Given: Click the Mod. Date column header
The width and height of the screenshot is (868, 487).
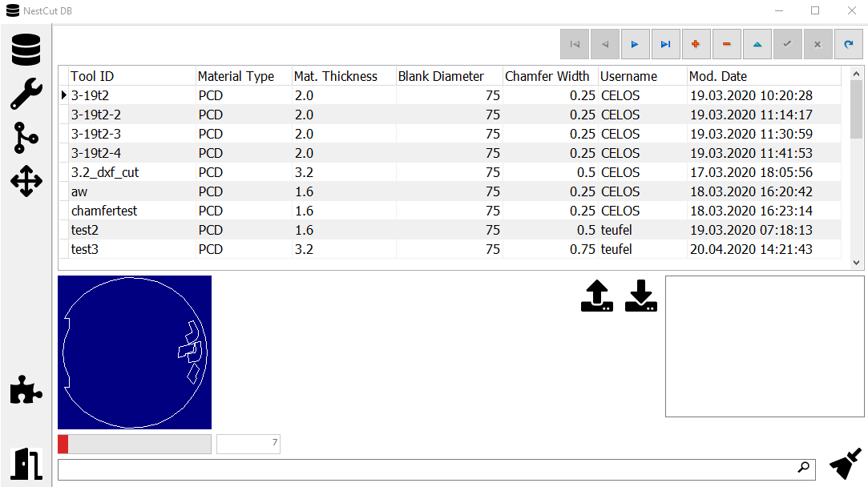Looking at the screenshot, I should 764,76.
